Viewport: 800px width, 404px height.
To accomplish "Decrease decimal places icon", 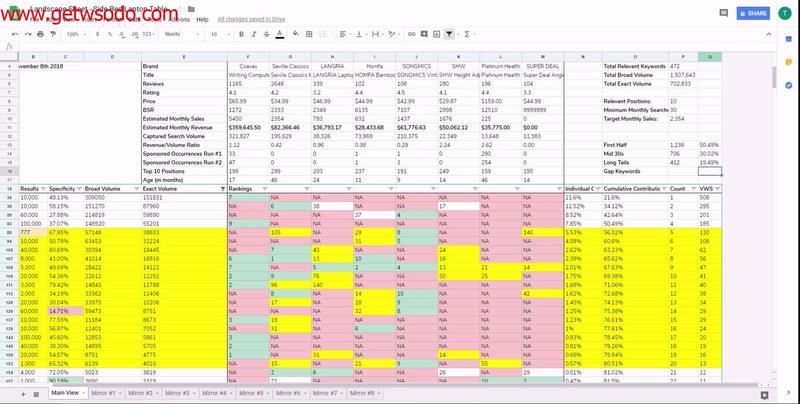I will 121,34.
